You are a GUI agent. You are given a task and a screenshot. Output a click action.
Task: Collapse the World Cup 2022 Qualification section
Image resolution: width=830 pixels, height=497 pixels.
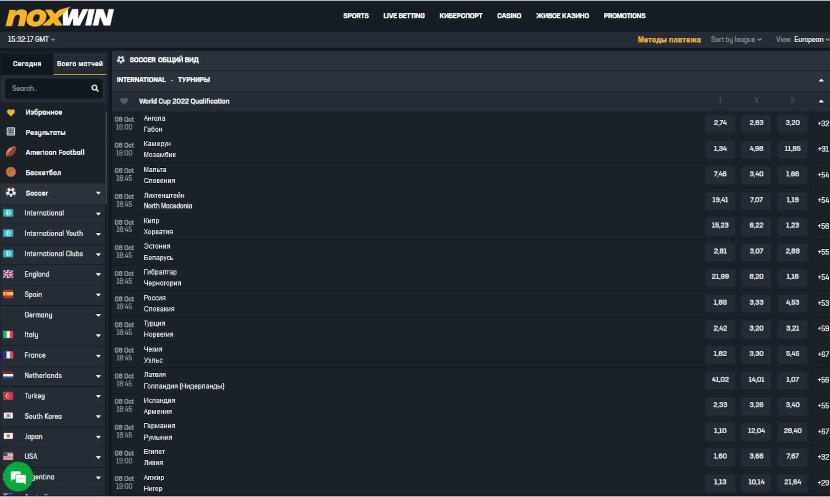pos(821,101)
